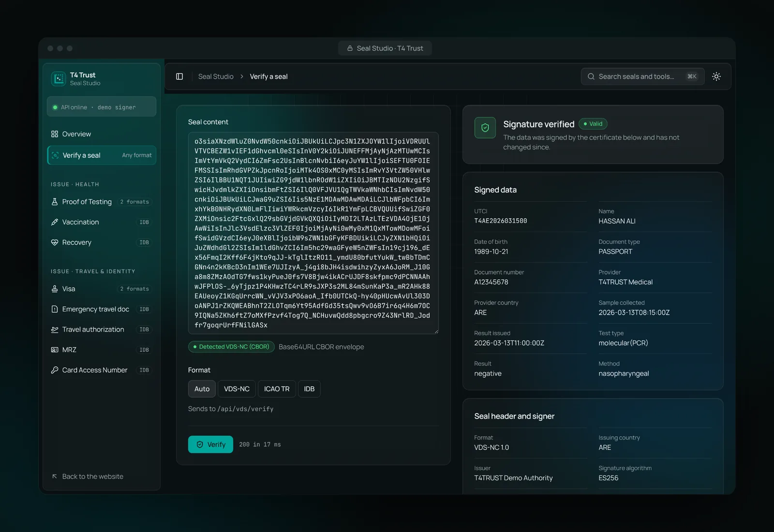This screenshot has width=774, height=532.
Task: Click the Proof of Testing flask icon
Action: point(55,202)
